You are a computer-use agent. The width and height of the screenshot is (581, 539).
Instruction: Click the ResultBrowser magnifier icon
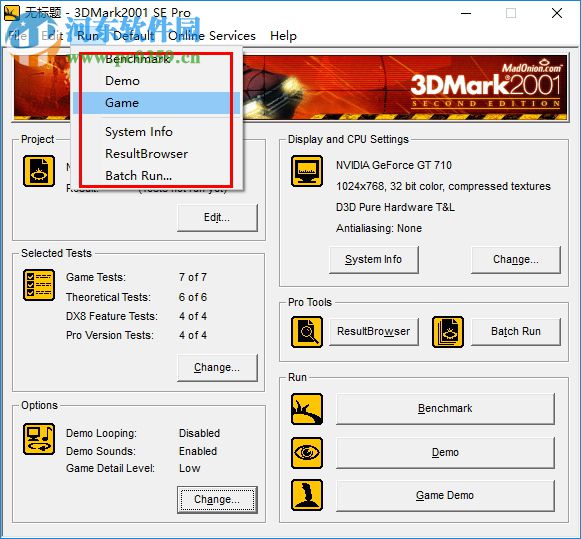[307, 332]
